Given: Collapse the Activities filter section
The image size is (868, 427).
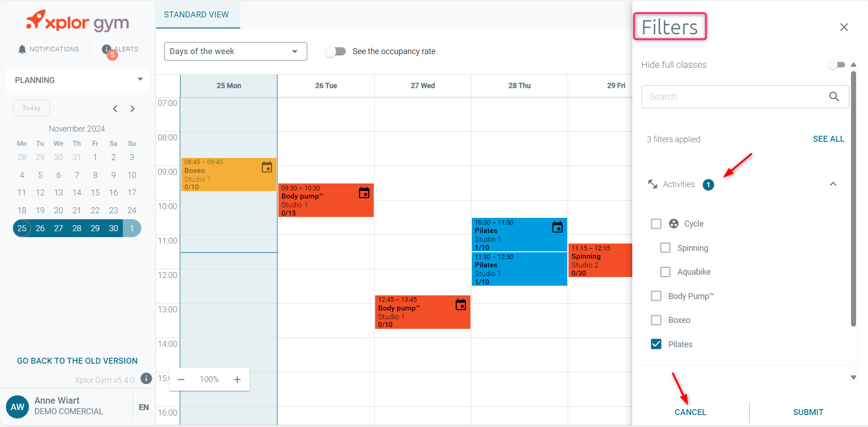Looking at the screenshot, I should [x=833, y=184].
